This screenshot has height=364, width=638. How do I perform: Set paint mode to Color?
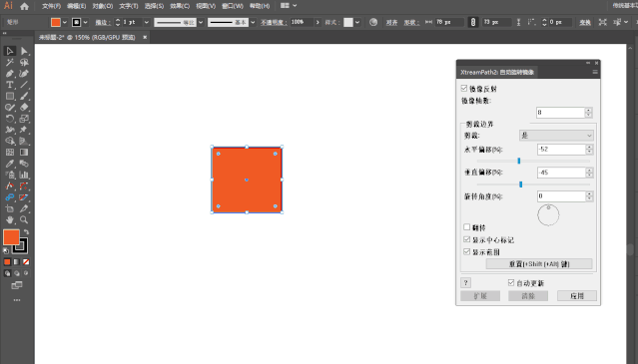[7, 262]
